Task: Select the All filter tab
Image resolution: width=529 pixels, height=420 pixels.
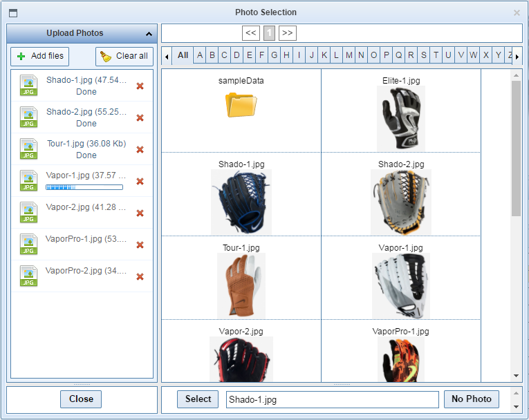Action: [x=183, y=55]
